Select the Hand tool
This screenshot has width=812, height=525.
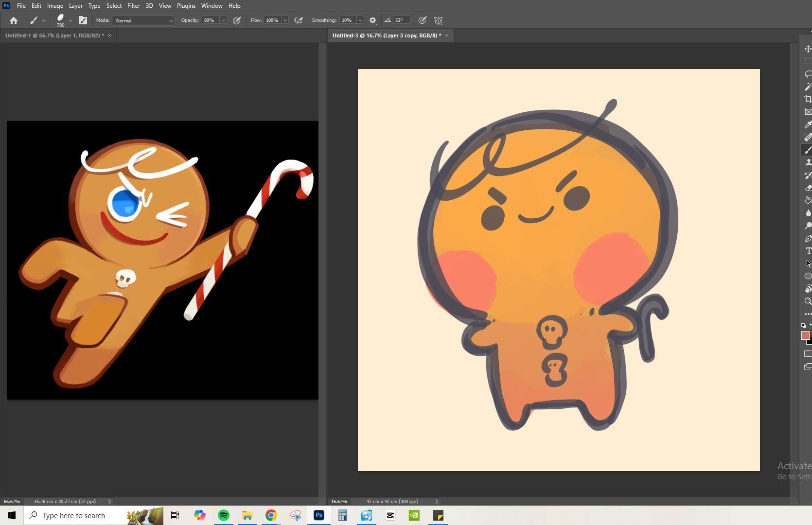[x=808, y=289]
